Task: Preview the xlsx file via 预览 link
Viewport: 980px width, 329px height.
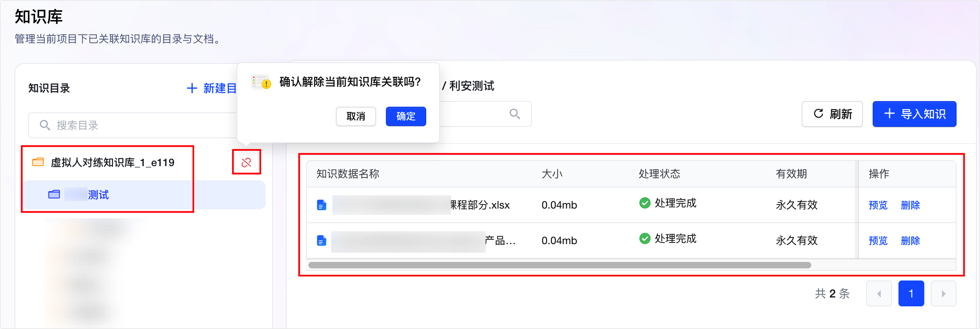Action: 878,205
